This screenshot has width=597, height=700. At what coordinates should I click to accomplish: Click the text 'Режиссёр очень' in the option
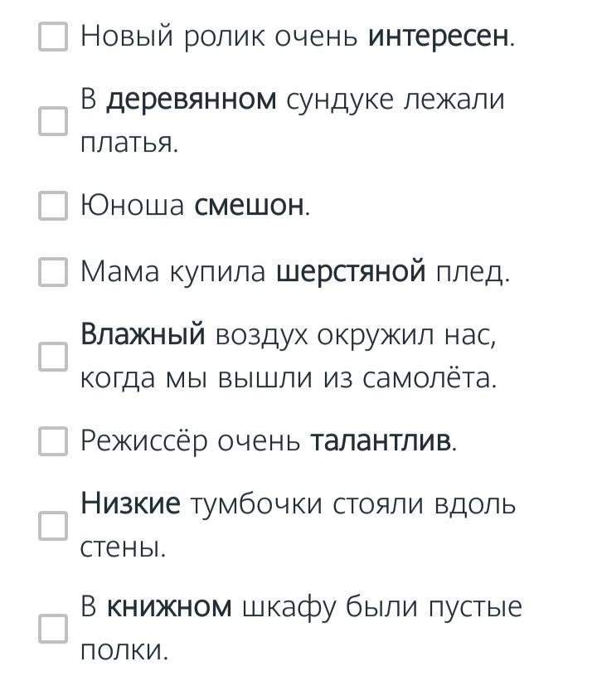click(191, 441)
